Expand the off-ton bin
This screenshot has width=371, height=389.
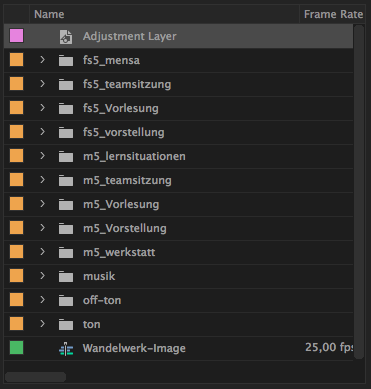click(x=42, y=300)
